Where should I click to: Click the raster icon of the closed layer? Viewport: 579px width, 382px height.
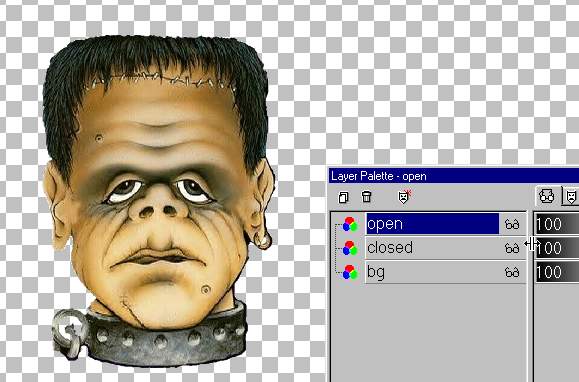tap(350, 248)
